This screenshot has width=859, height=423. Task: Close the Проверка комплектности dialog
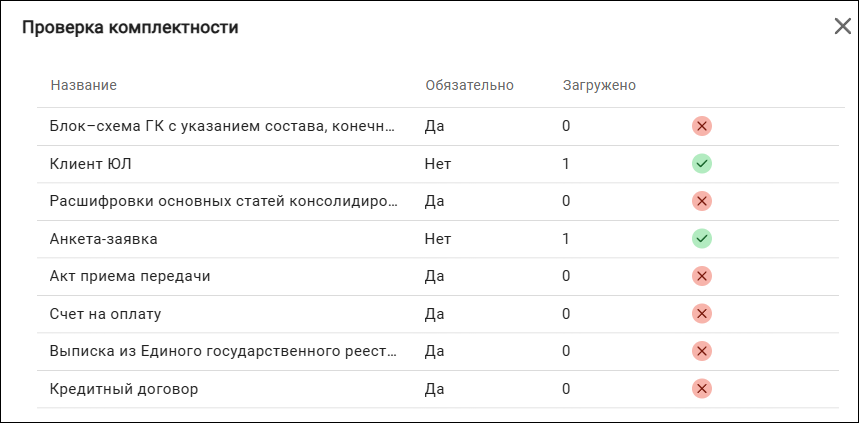(x=843, y=26)
